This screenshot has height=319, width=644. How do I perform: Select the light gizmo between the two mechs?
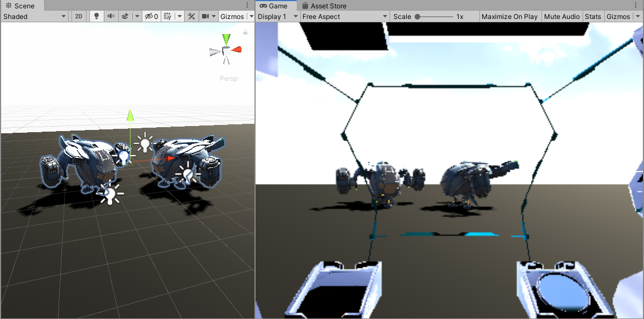pos(145,144)
